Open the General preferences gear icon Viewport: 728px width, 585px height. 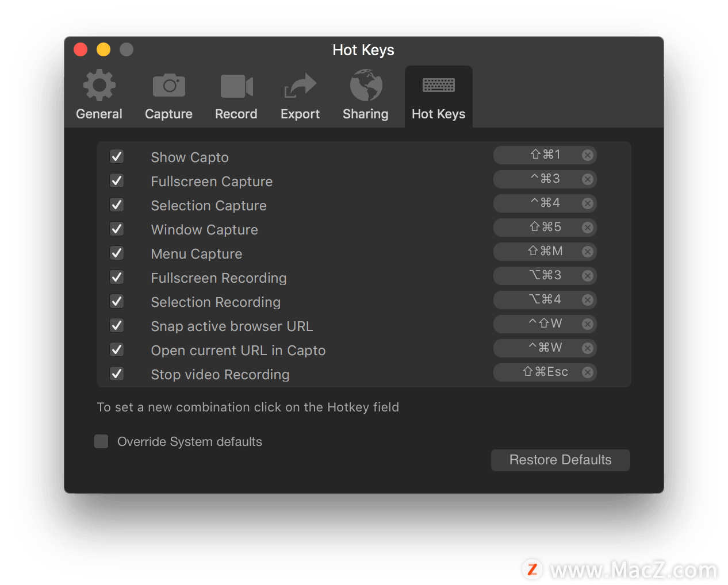pos(99,86)
